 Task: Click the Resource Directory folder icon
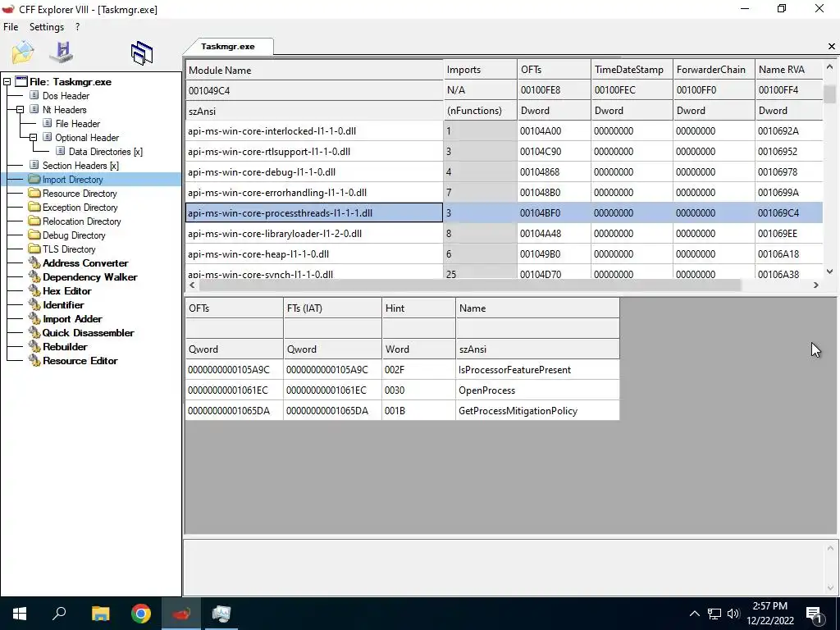coord(34,193)
